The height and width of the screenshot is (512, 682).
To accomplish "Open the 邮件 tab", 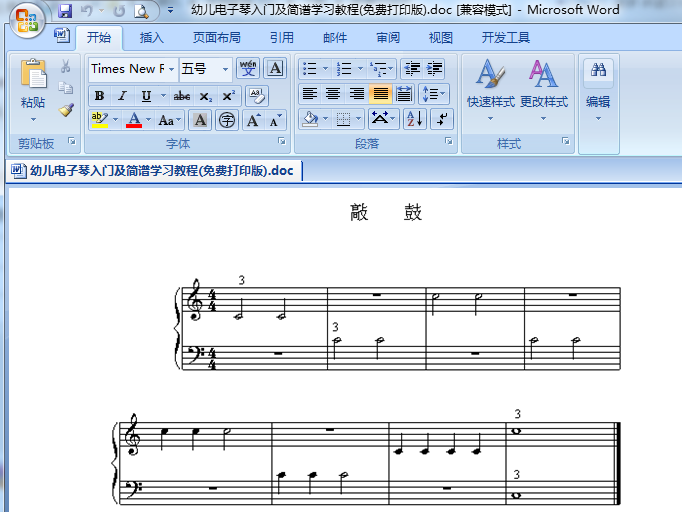I will pos(335,38).
